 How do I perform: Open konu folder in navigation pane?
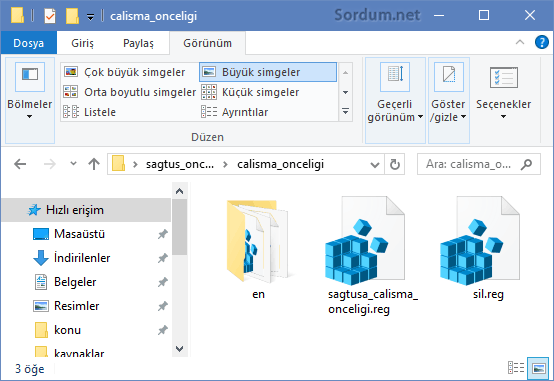click(67, 330)
